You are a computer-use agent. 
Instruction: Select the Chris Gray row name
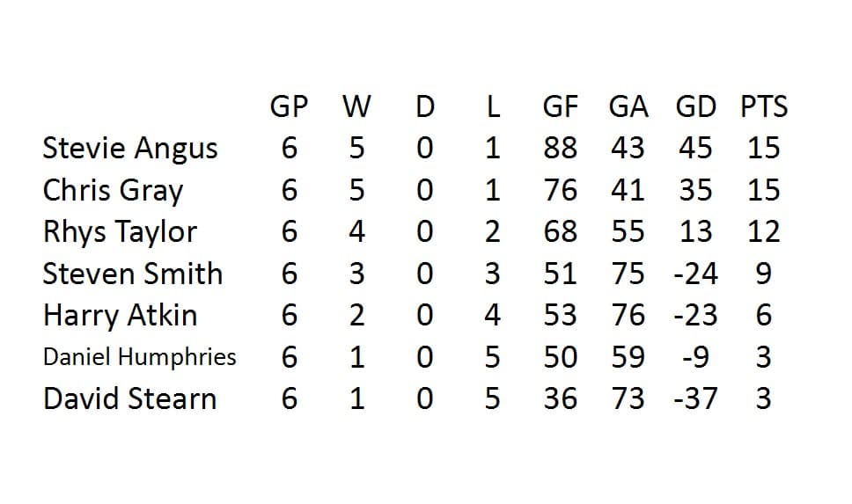click(x=113, y=190)
